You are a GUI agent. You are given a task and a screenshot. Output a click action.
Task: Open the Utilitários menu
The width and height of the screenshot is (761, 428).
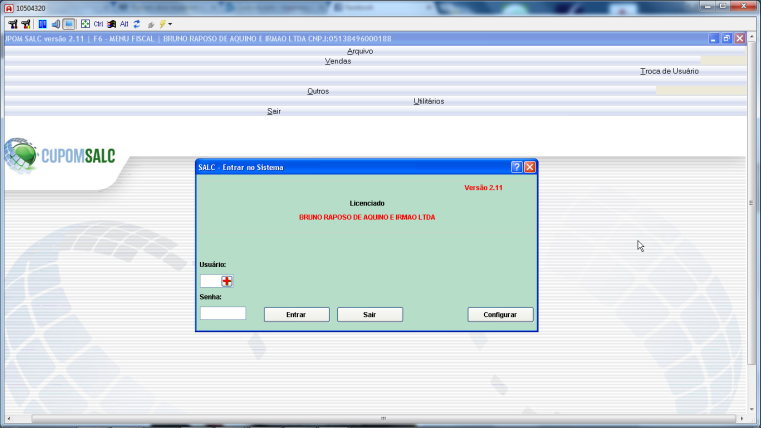point(429,101)
